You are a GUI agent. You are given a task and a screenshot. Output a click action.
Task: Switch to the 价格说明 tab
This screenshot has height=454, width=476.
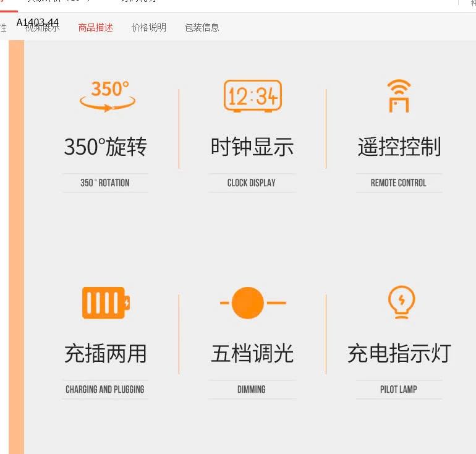[x=149, y=27]
